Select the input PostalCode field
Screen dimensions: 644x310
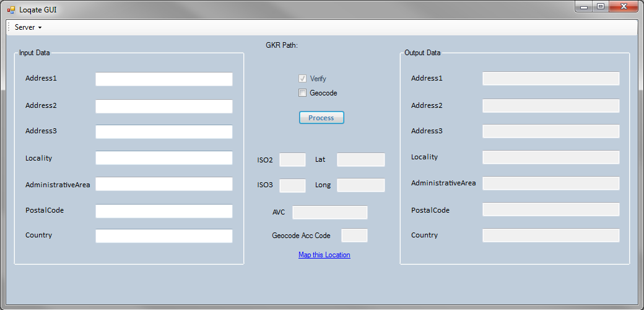click(x=164, y=211)
